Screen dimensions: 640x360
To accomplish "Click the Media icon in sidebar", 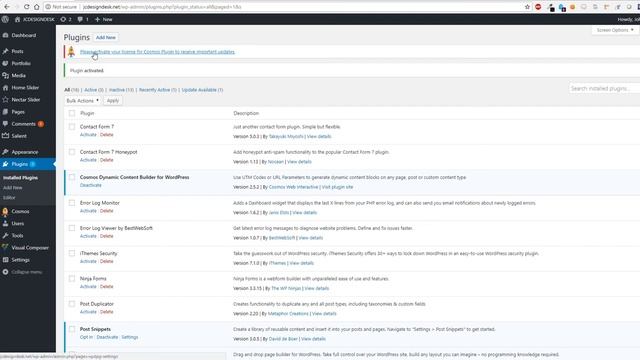I will [5, 76].
